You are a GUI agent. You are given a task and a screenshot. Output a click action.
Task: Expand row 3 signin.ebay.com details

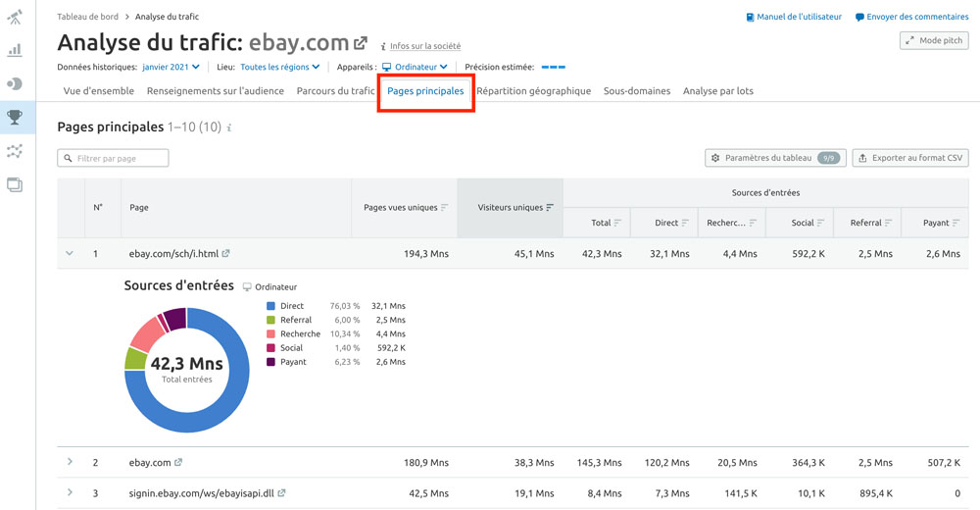(70, 492)
